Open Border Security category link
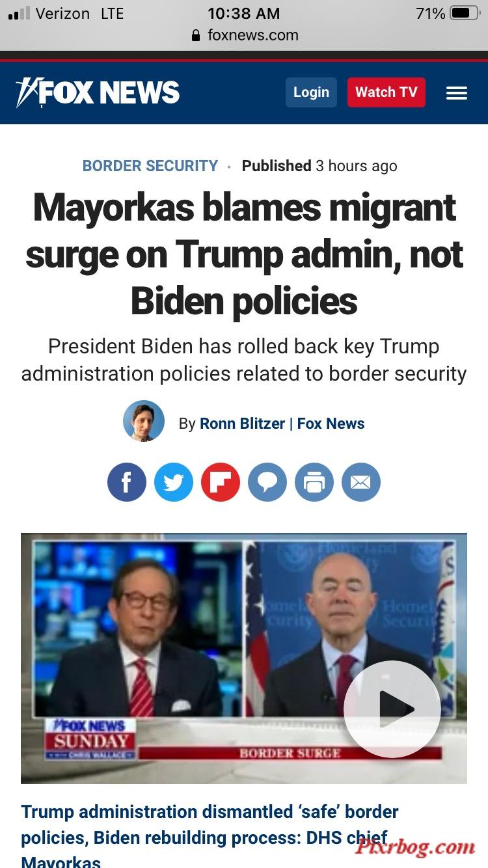 [x=150, y=166]
